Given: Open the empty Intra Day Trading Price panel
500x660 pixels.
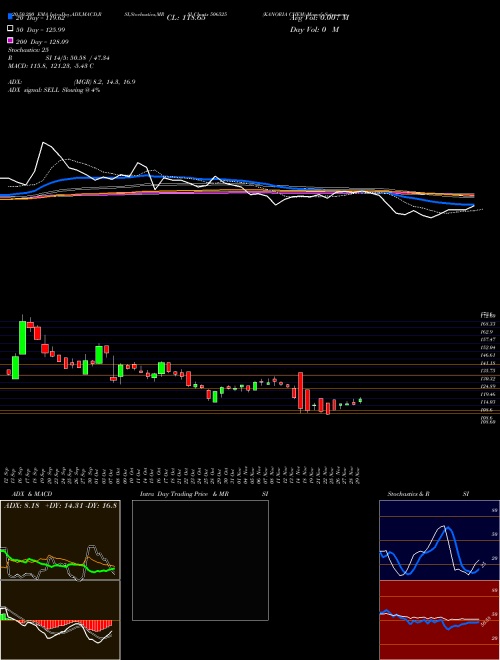Looking at the screenshot, I should pyautogui.click(x=200, y=560).
